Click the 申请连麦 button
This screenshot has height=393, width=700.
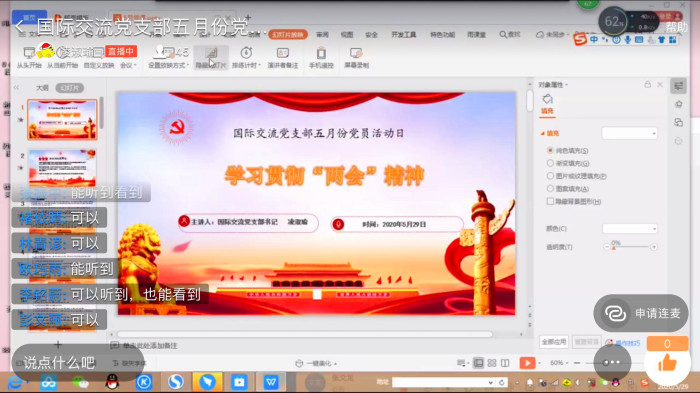click(641, 314)
